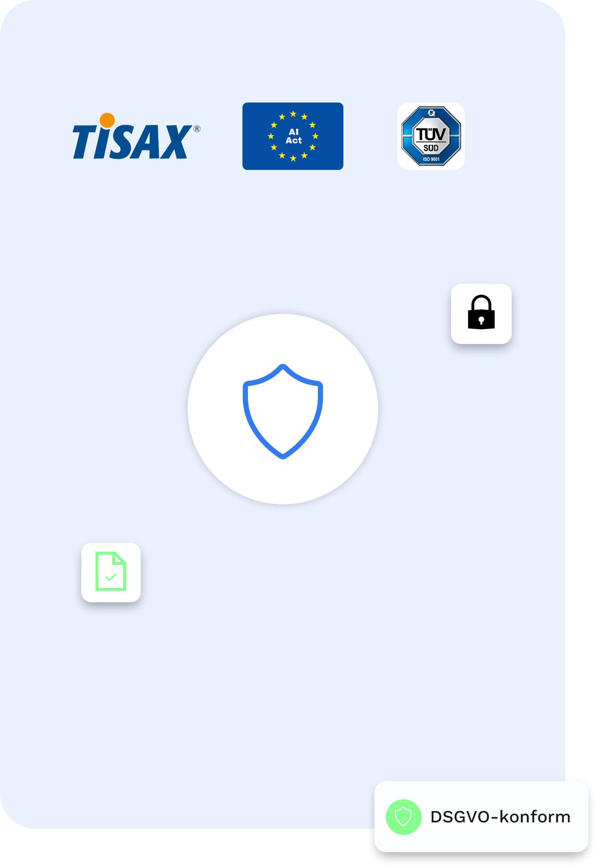The width and height of the screenshot is (598, 868).
Task: Click the Q symbol atop TÜV seal
Action: 431,113
